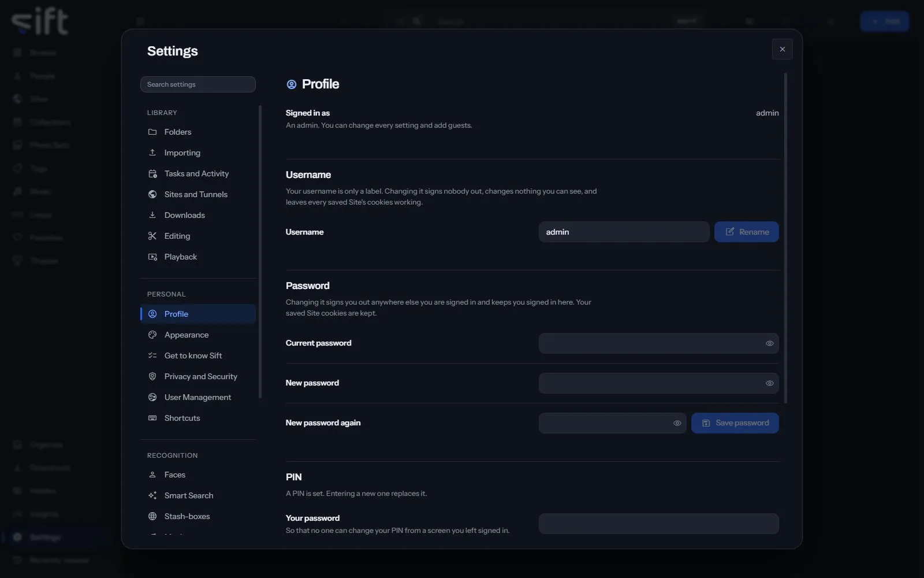This screenshot has height=578, width=924.
Task: Click the palette icon beside Appearance
Action: pos(152,335)
